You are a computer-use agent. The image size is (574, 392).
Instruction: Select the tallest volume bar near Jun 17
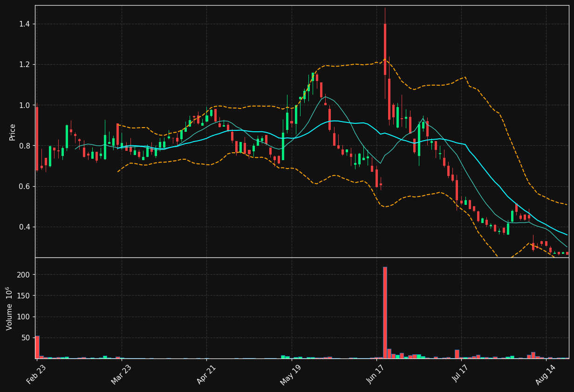coord(385,312)
